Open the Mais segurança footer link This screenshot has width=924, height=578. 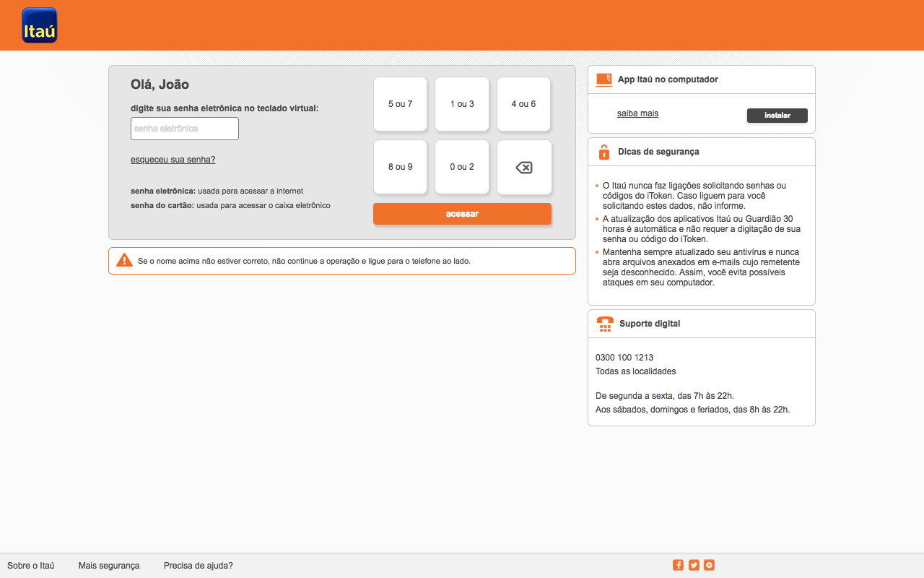[109, 566]
